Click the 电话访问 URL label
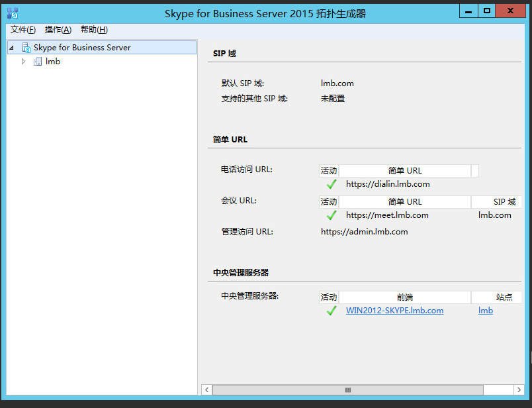 point(247,169)
